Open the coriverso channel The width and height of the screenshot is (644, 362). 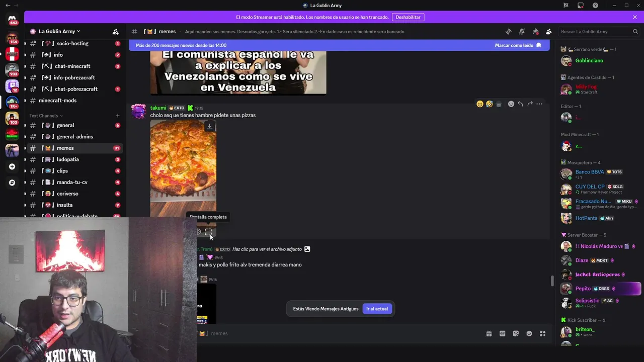pos(74,194)
